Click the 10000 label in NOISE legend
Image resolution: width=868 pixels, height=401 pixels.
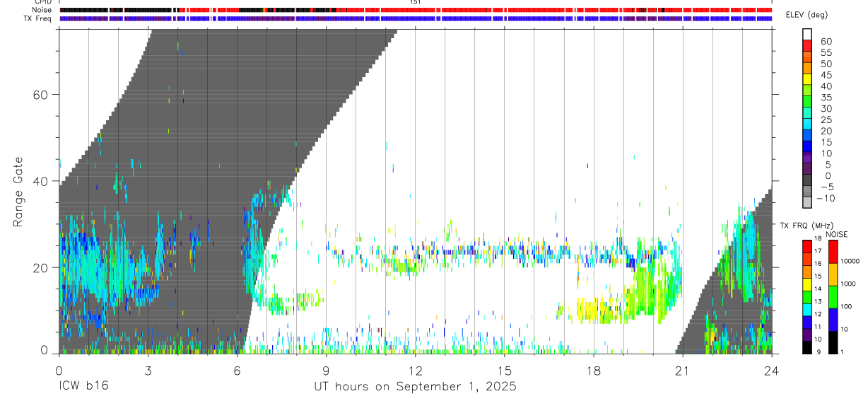coord(850,261)
